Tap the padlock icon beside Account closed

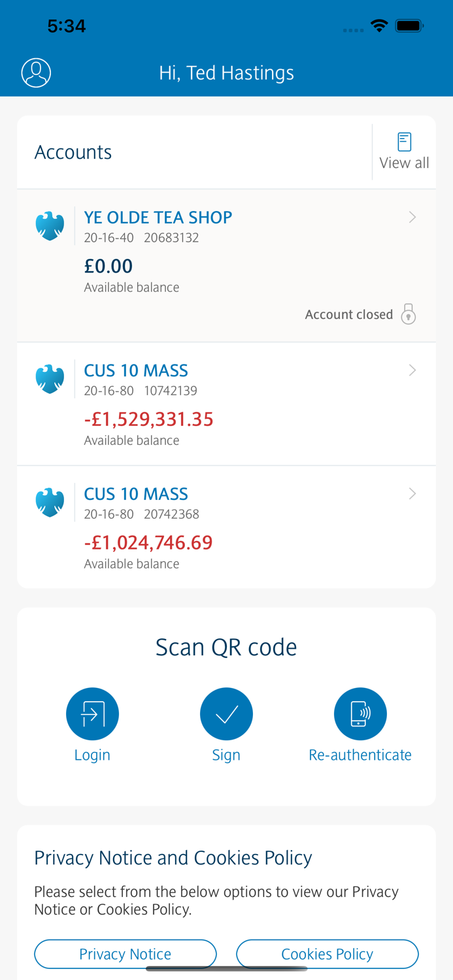409,314
